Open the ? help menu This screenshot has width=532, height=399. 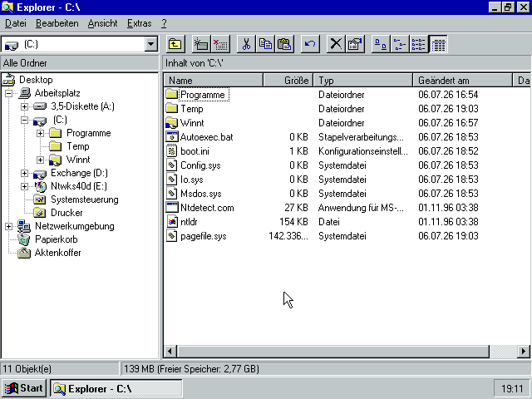pos(164,23)
